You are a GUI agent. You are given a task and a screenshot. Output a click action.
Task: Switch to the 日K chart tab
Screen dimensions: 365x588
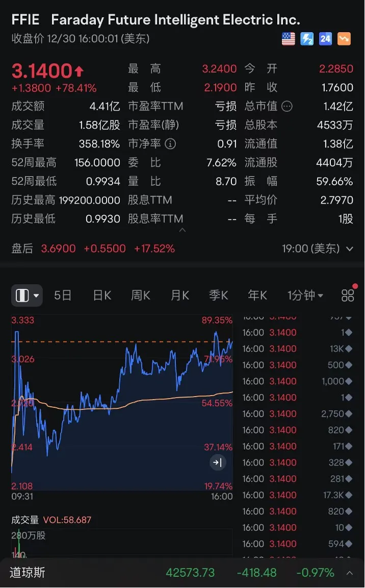(102, 296)
